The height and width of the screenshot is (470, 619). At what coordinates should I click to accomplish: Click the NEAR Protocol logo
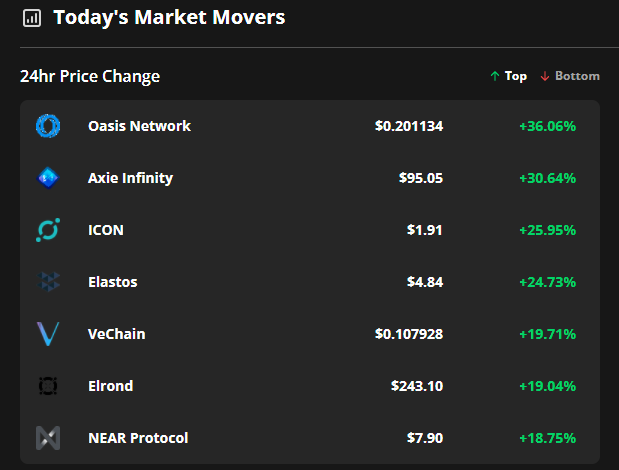click(x=48, y=438)
